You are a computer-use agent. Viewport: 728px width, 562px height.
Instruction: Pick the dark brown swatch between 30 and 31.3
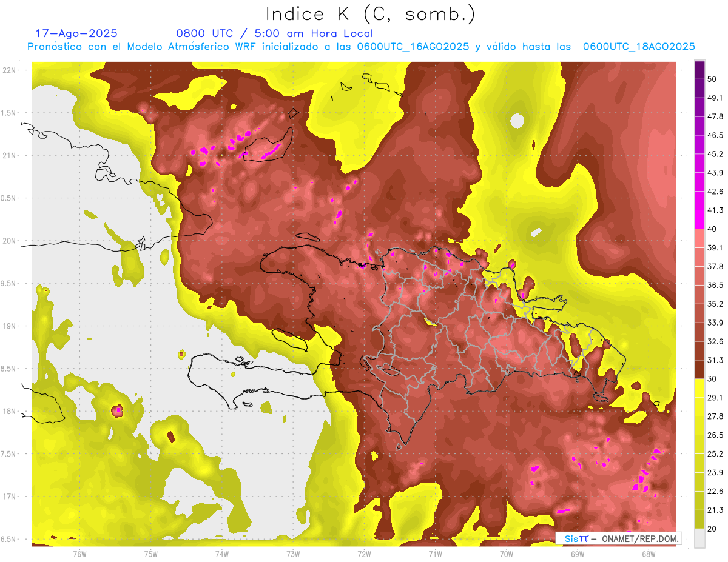pos(700,370)
